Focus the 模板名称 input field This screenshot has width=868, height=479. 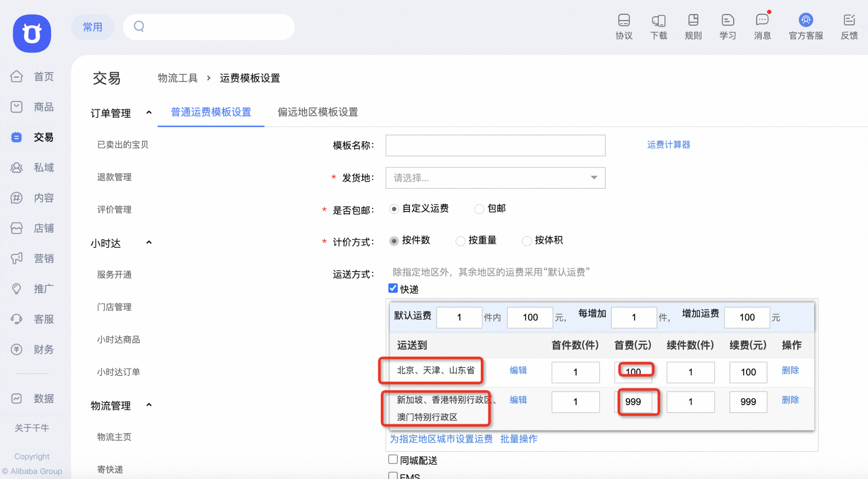click(495, 146)
